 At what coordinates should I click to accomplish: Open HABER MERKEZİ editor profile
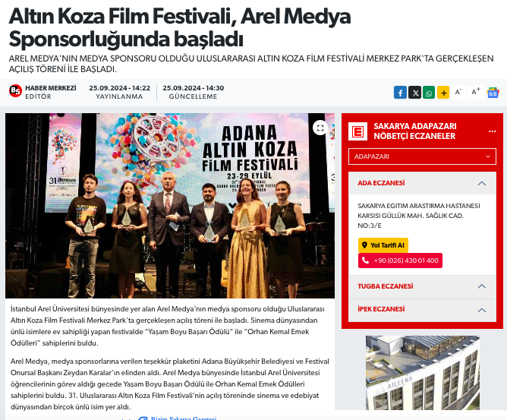(x=51, y=88)
